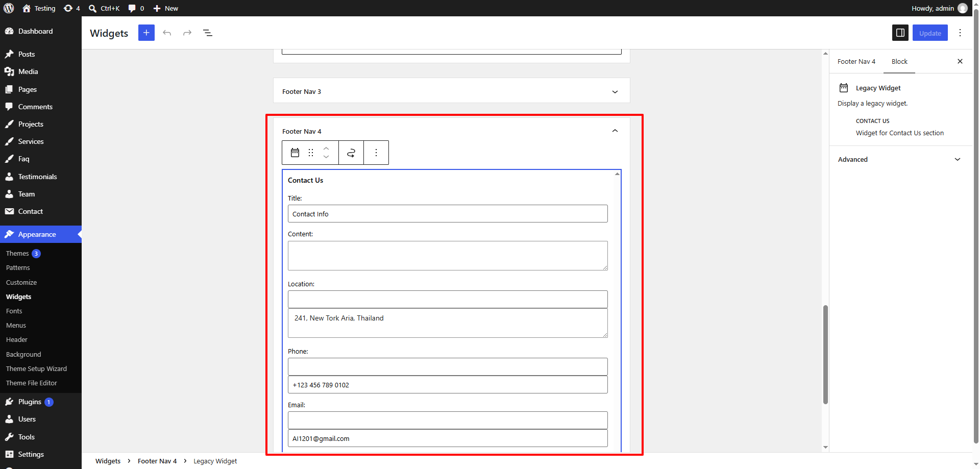The height and width of the screenshot is (469, 980).
Task: Click the Legacy Widget icon in sidebar
Action: [844, 88]
